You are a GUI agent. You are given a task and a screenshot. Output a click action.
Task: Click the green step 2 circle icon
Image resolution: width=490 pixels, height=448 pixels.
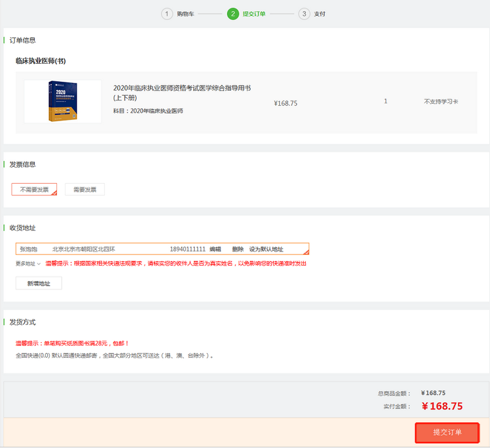pyautogui.click(x=233, y=13)
